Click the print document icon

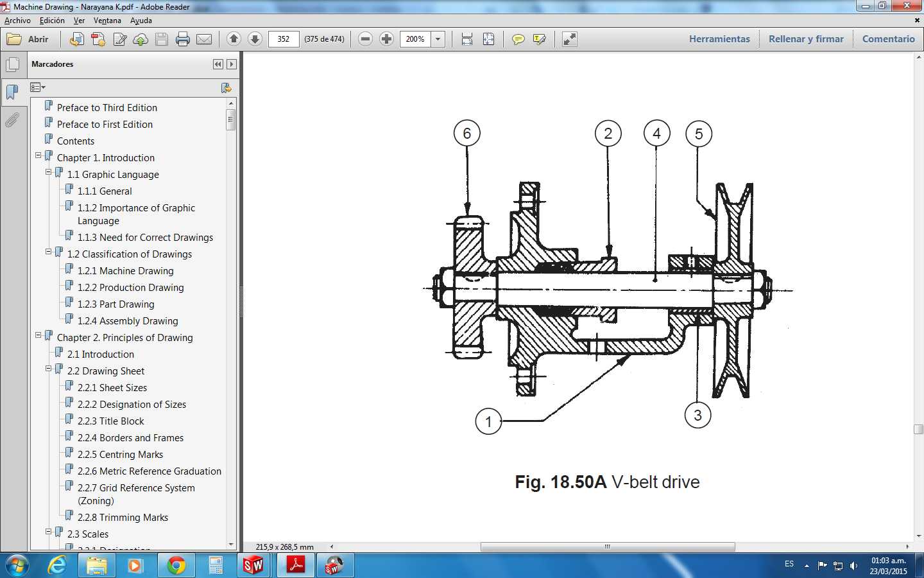[x=183, y=39]
